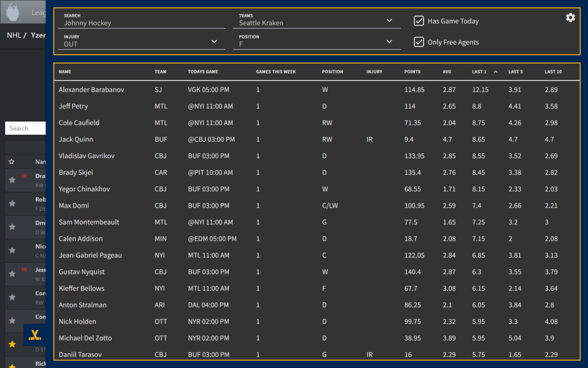Click the Search field with Johnny Hockey
588x368 pixels.
(141, 20)
